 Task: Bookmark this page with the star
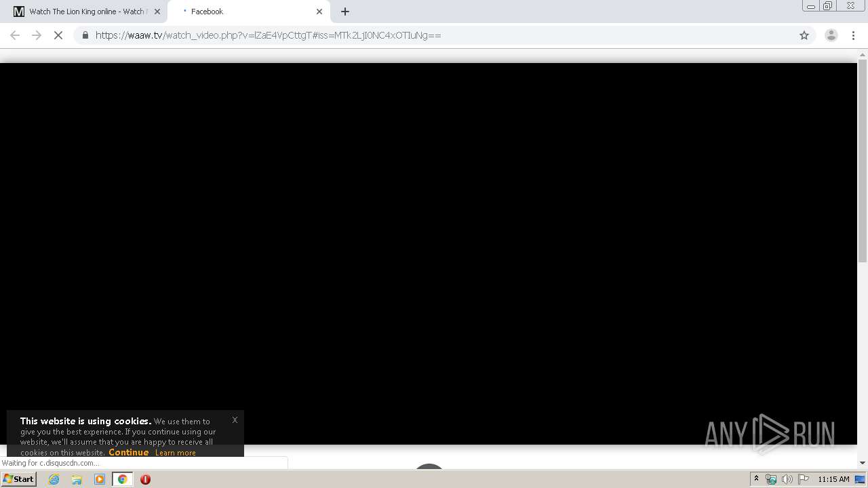click(804, 35)
